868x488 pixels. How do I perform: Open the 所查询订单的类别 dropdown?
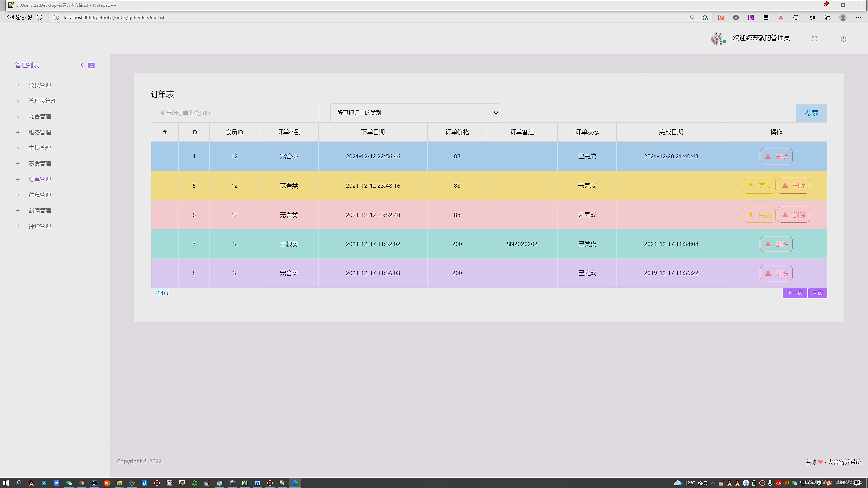pyautogui.click(x=415, y=113)
